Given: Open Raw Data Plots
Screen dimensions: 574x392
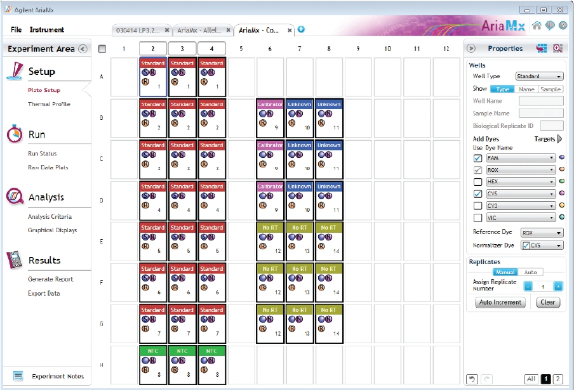Looking at the screenshot, I should (x=48, y=167).
